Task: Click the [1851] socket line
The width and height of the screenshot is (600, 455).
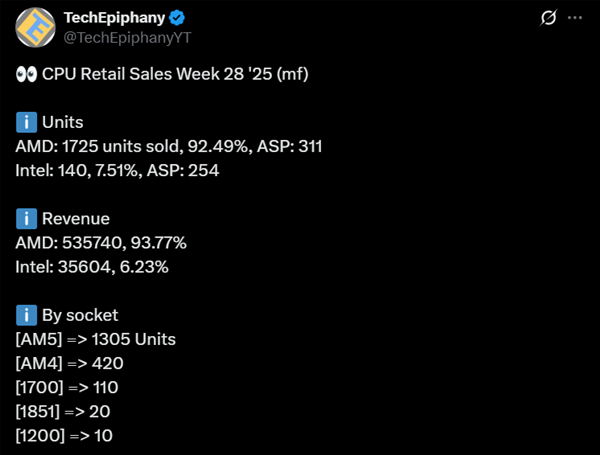Action: [63, 411]
